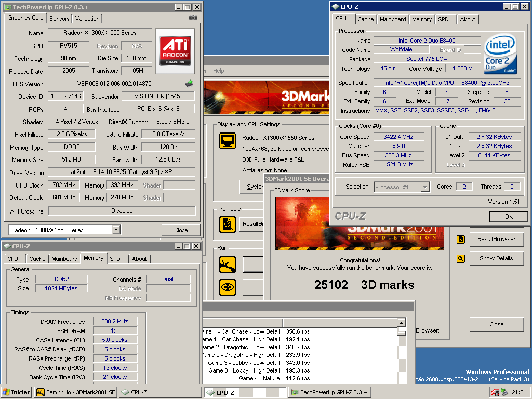The width and height of the screenshot is (532, 399).
Task: Click the CAS# Latency value 5.0 clocks
Action: pyautogui.click(x=115, y=340)
